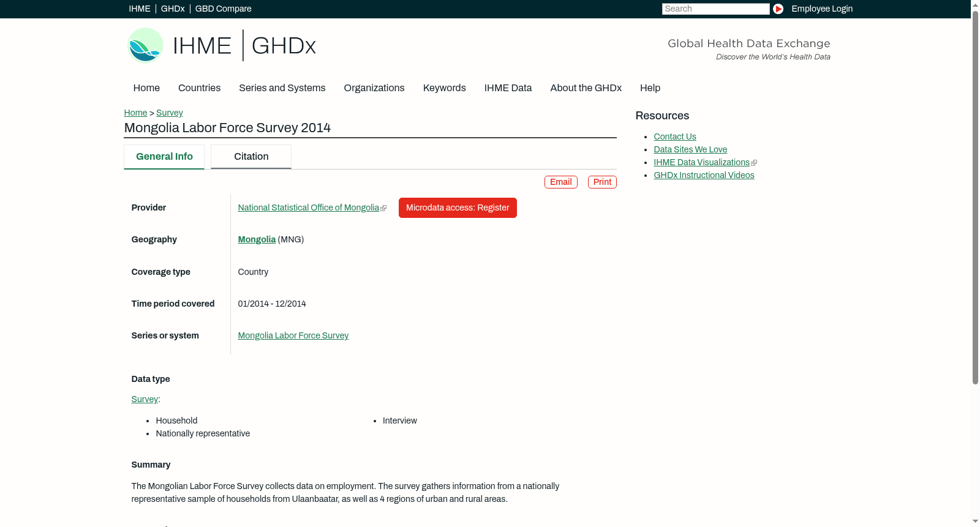Open Organizations menu

(x=374, y=88)
